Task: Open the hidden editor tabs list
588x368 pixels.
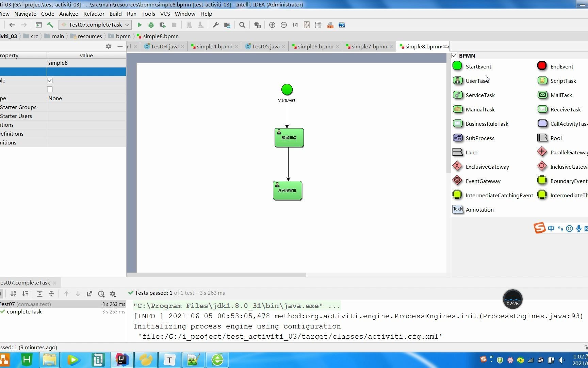Action: (x=446, y=46)
